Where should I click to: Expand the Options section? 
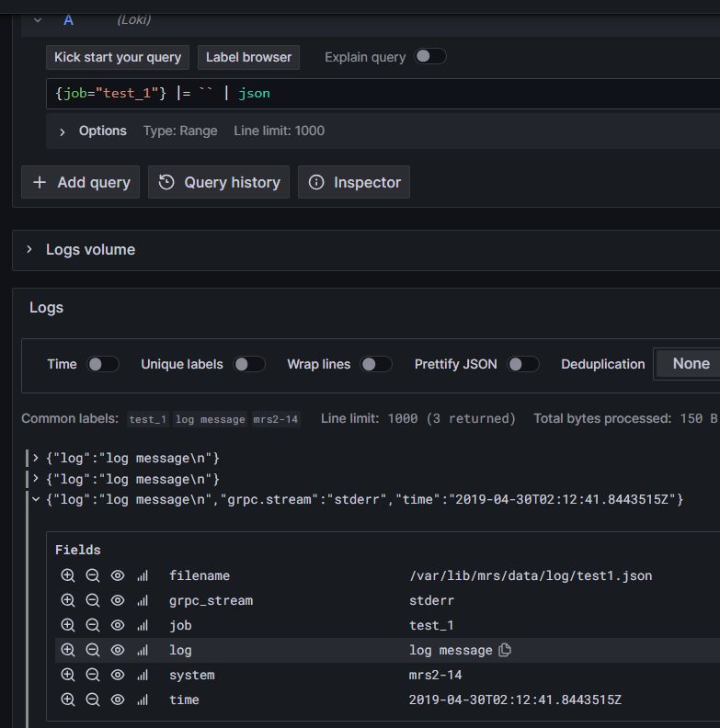click(63, 131)
